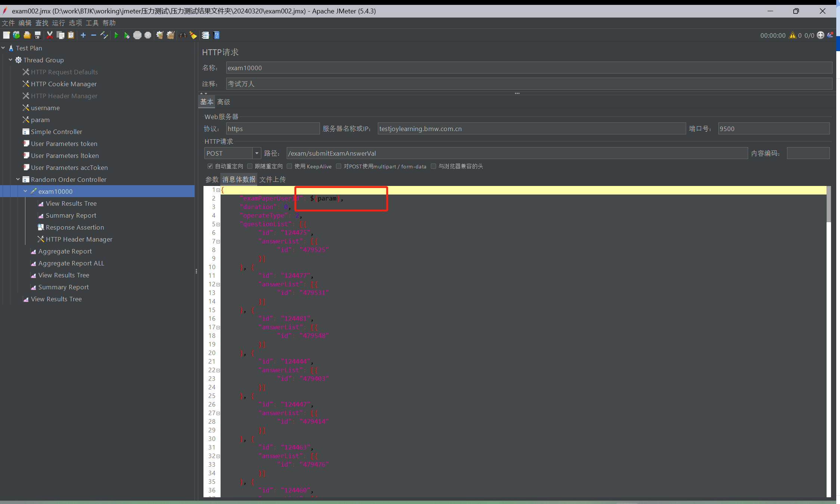
Task: Enable the 使用 KeepAlive checkbox
Action: (x=289, y=166)
